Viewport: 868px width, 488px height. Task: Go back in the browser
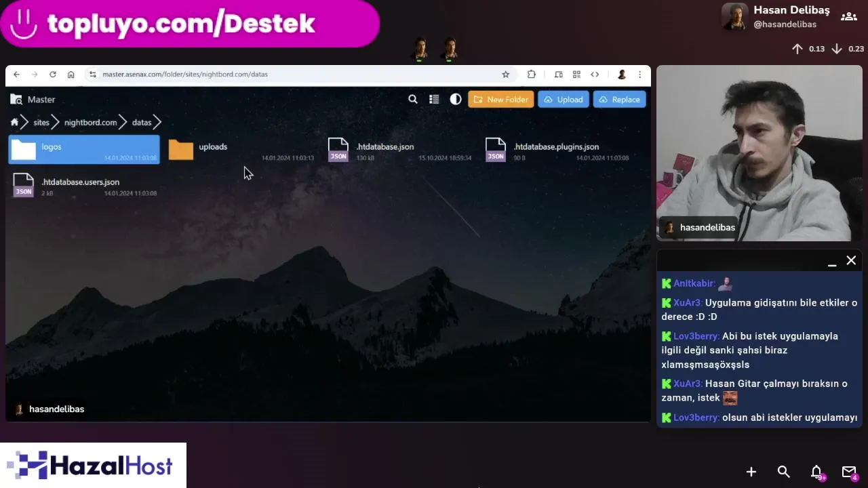(16, 75)
